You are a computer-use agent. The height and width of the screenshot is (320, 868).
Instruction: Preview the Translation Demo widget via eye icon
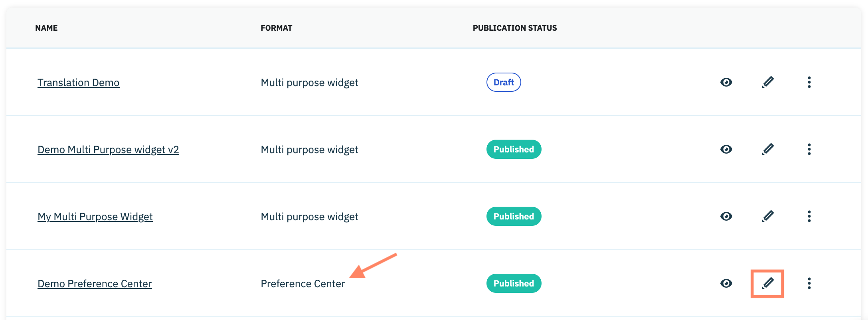pyautogui.click(x=726, y=82)
